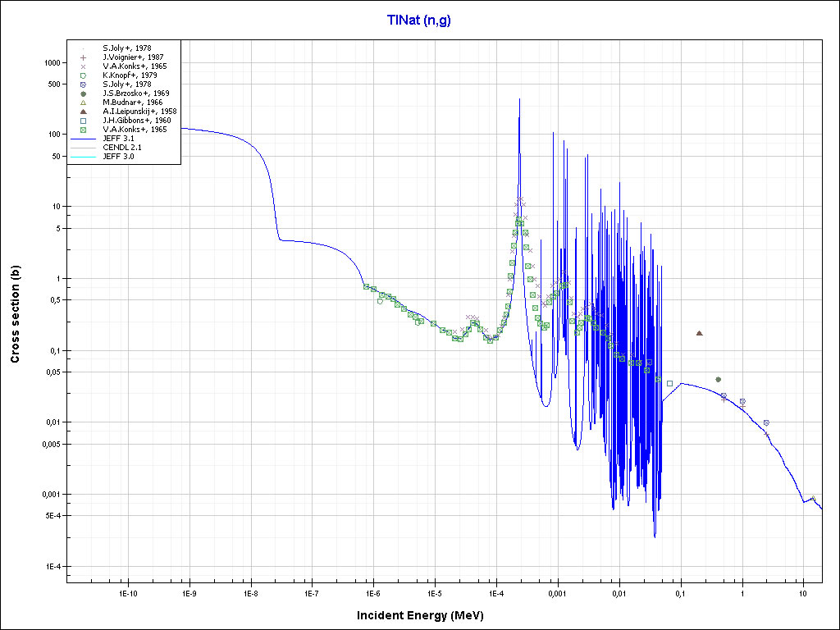
Task: Click the empty square Gibbons data point on plot
Action: click(669, 383)
